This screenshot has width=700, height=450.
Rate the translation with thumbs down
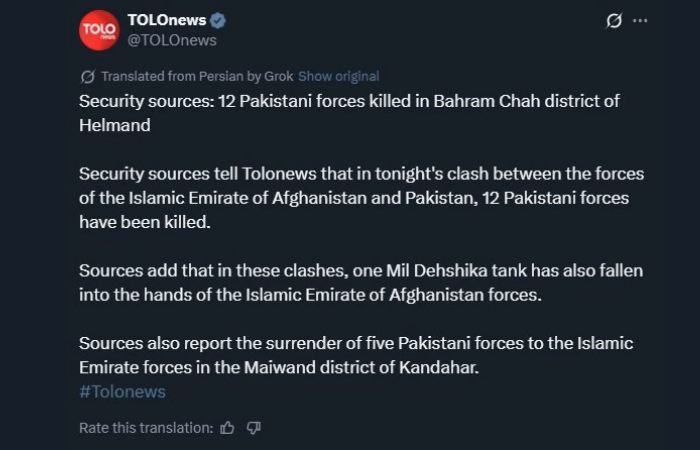[253, 427]
